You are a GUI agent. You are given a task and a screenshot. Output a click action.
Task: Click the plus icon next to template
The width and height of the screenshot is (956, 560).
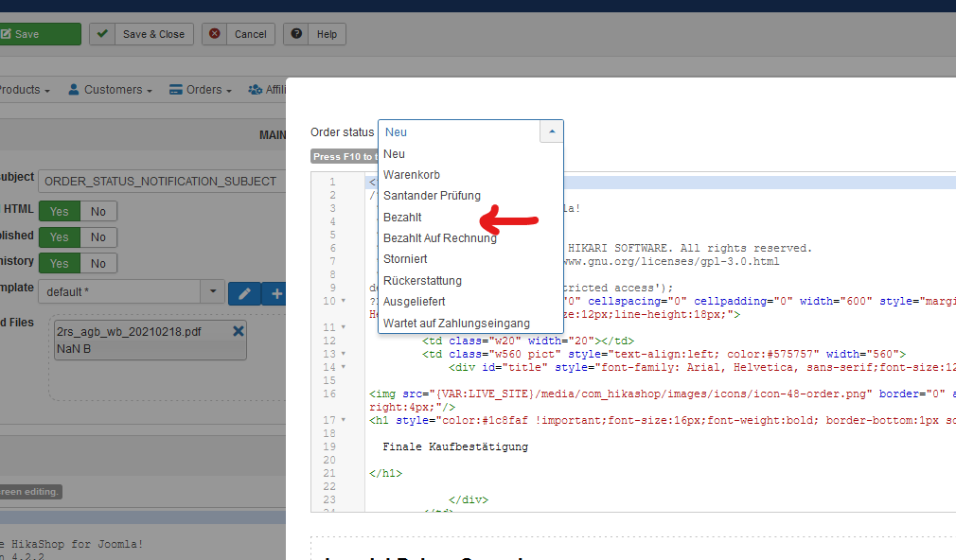coord(276,293)
